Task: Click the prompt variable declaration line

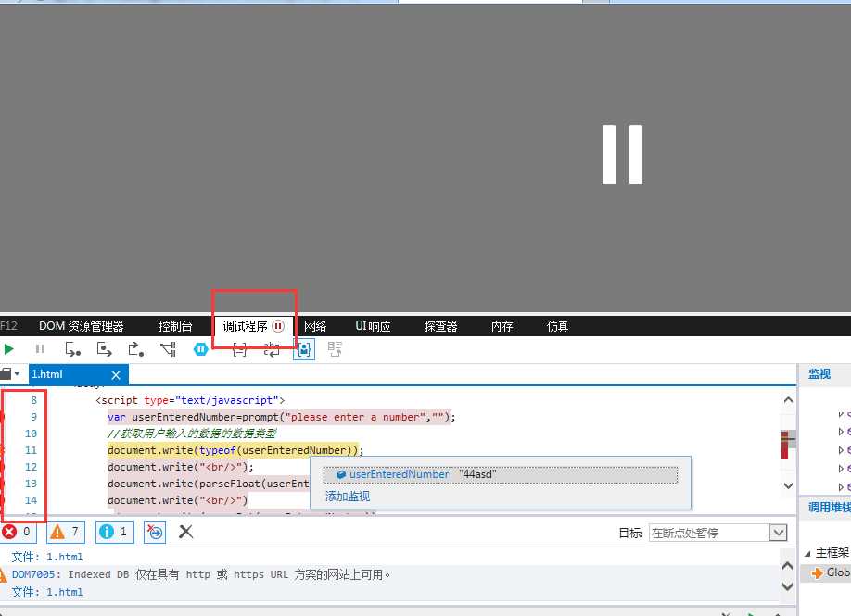Action: pyautogui.click(x=282, y=417)
